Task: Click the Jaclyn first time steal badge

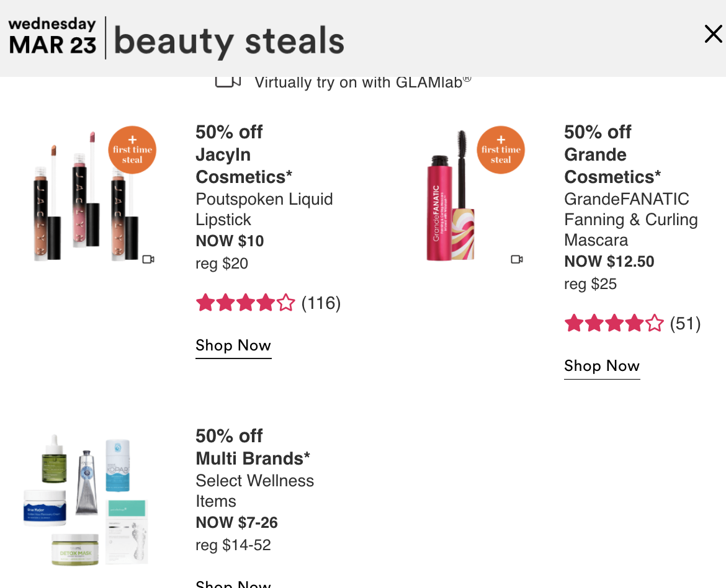Action: (132, 150)
